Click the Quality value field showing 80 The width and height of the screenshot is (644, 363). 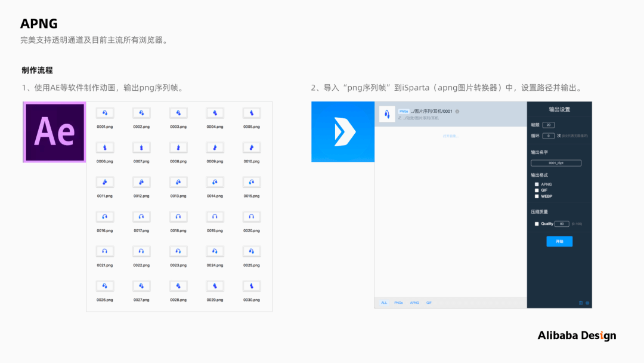(562, 224)
